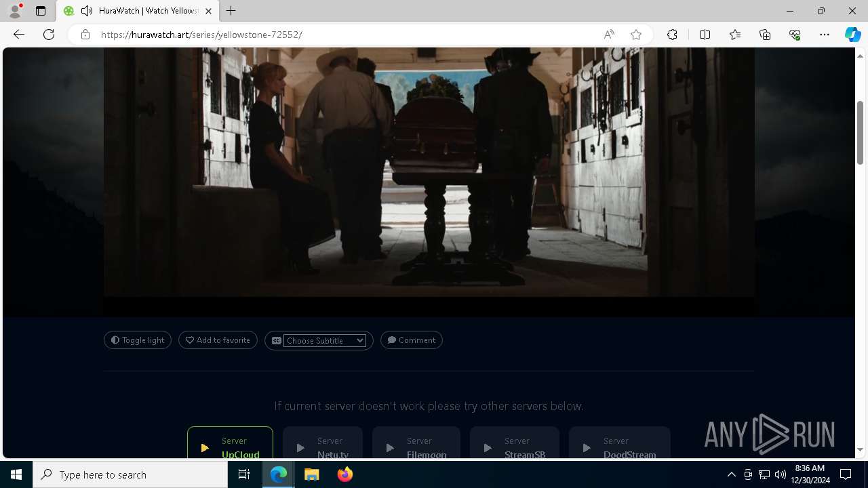Open the browser profile icon

15,11
